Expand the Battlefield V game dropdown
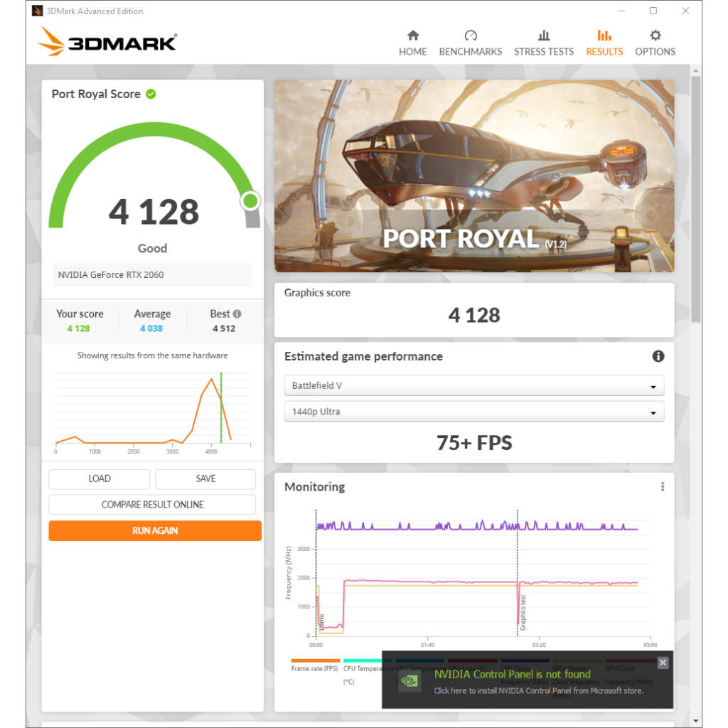Screen dimensions: 728x728 click(474, 385)
